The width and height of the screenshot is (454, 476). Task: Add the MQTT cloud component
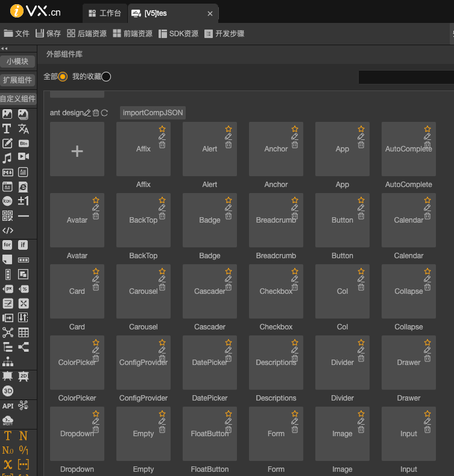click(x=8, y=420)
